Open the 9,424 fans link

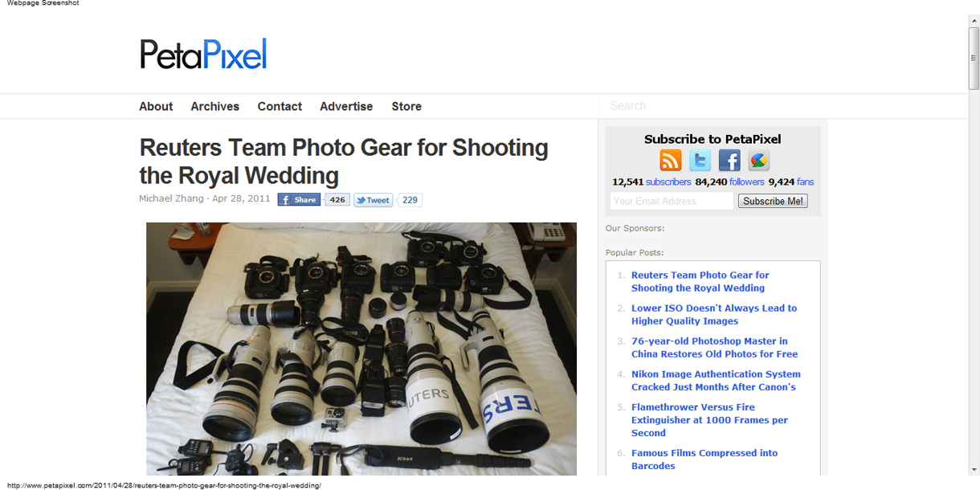(x=791, y=182)
